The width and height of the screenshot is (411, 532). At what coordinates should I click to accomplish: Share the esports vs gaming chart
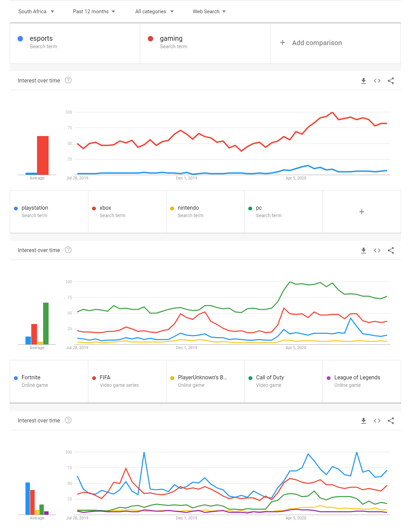[x=391, y=81]
